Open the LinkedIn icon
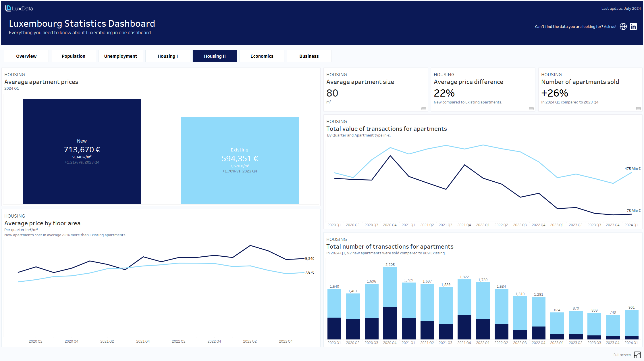Viewport: 644px width, 361px height. coord(633,26)
